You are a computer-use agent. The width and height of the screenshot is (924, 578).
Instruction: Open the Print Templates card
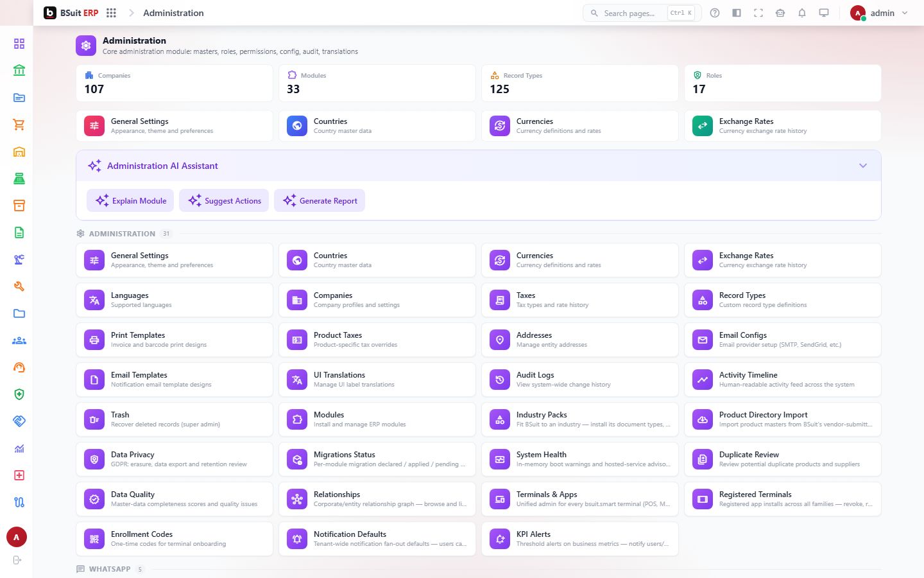(175, 340)
